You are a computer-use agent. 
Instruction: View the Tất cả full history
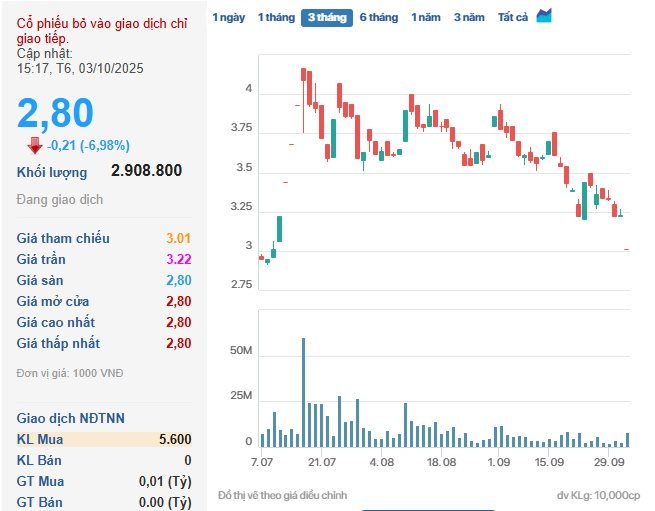(513, 18)
